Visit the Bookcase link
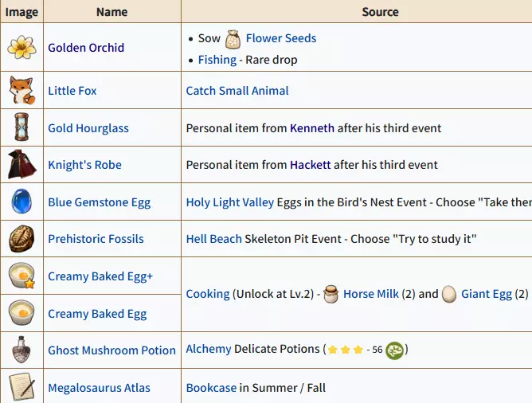 coord(211,388)
